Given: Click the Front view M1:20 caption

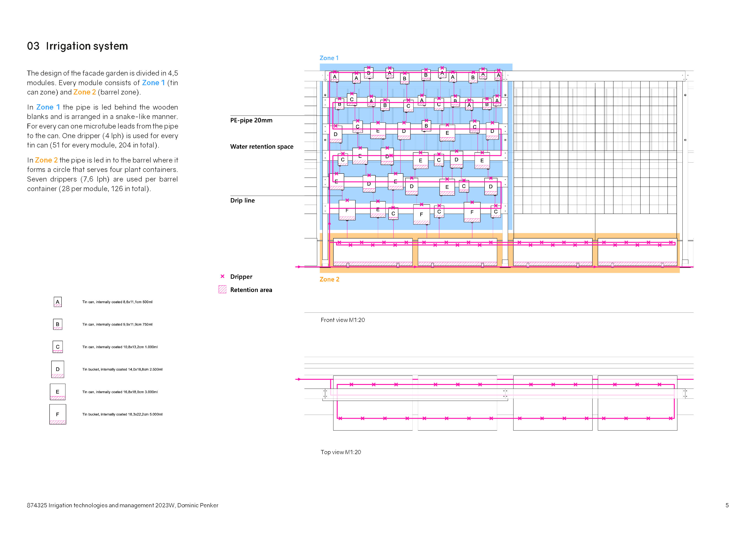Looking at the screenshot, I should coord(342,320).
